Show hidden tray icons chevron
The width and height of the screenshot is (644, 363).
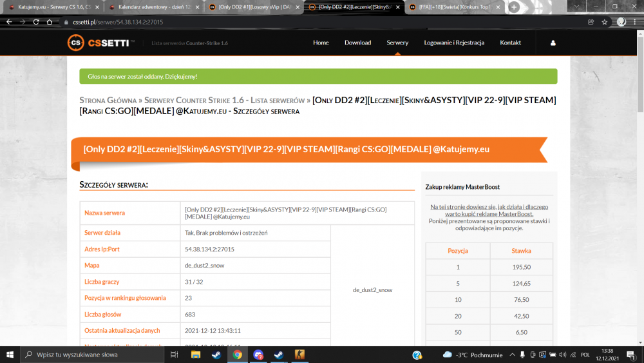click(x=512, y=355)
